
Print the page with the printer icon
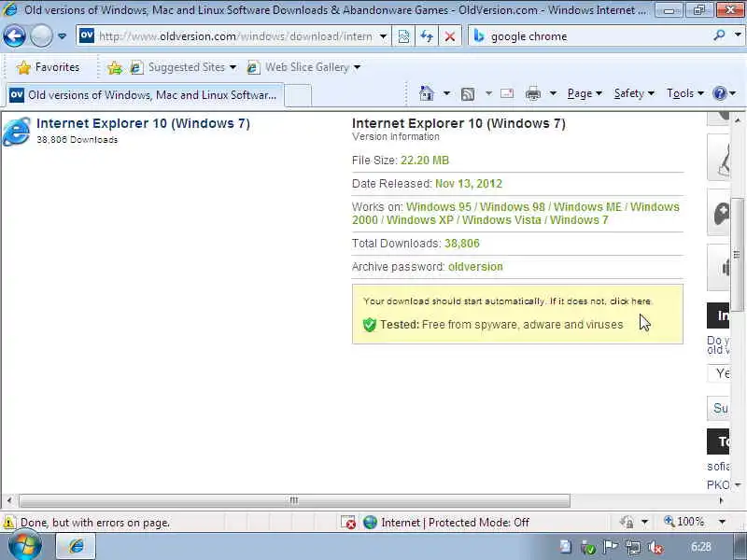(532, 94)
